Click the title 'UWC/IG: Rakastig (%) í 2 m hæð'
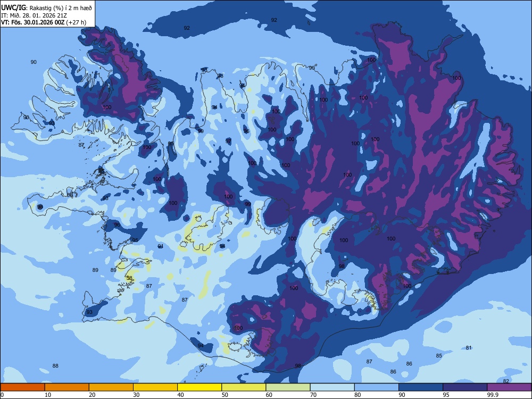This screenshot has width=532, height=399. click(46, 8)
